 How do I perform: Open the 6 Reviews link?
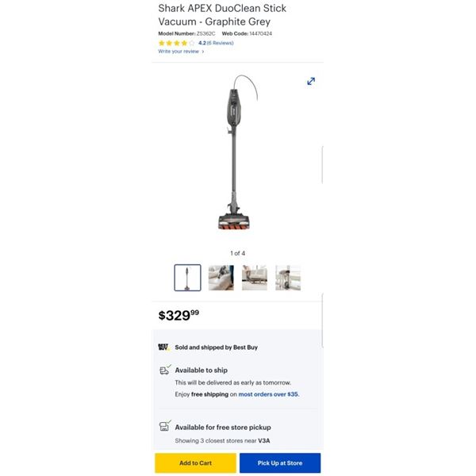click(x=220, y=43)
